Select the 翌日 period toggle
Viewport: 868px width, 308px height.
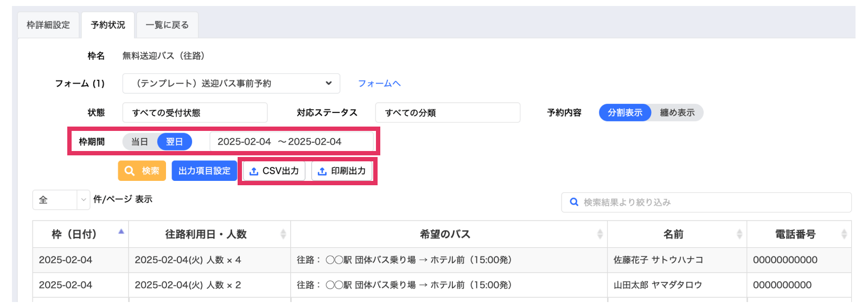click(174, 142)
